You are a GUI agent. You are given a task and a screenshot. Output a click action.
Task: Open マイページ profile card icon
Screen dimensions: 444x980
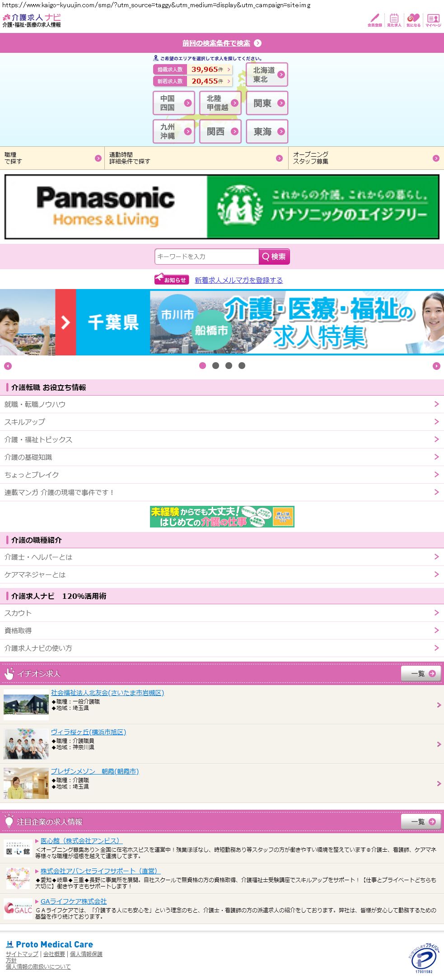coord(433,20)
